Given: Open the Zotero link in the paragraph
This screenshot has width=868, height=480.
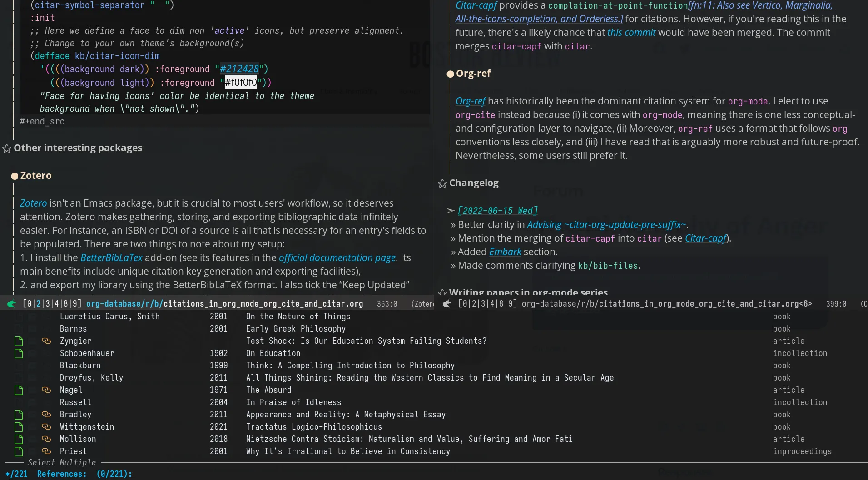Looking at the screenshot, I should click(33, 203).
